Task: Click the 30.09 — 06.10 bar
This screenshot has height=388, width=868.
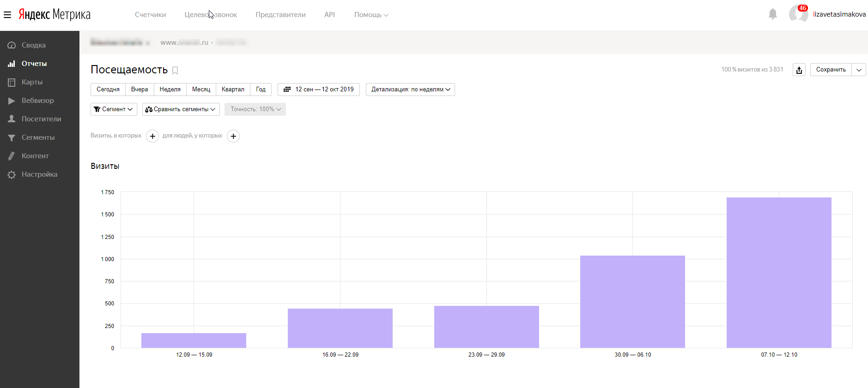Action: [632, 302]
